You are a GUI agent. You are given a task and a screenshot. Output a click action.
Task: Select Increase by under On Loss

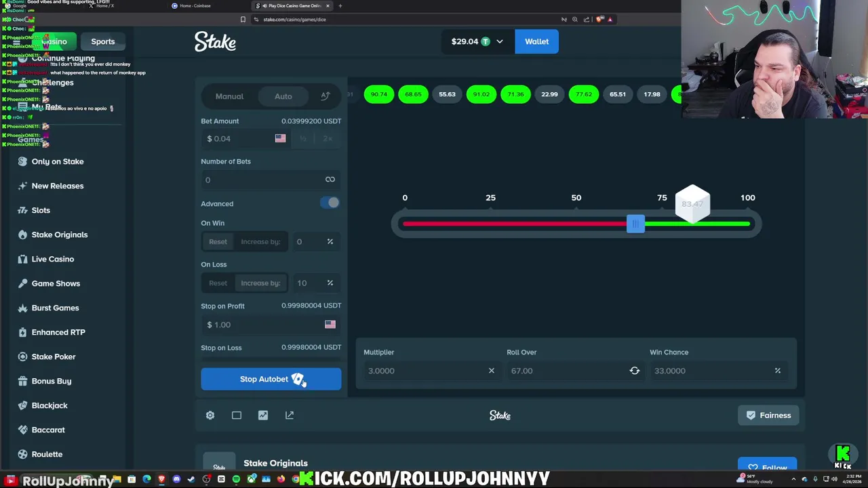click(260, 283)
